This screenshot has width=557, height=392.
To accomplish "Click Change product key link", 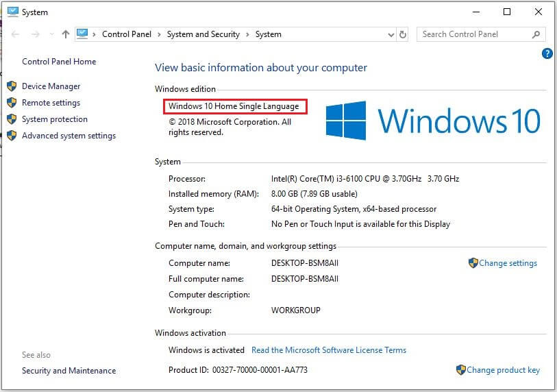I will pyautogui.click(x=503, y=370).
